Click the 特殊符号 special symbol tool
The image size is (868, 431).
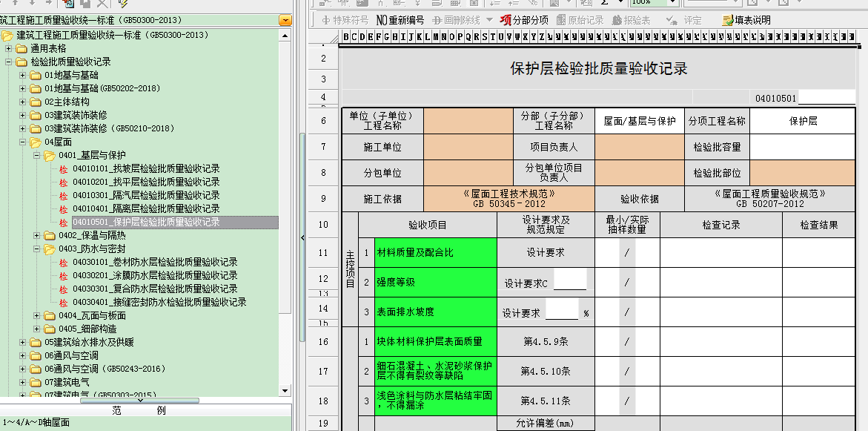click(x=344, y=20)
